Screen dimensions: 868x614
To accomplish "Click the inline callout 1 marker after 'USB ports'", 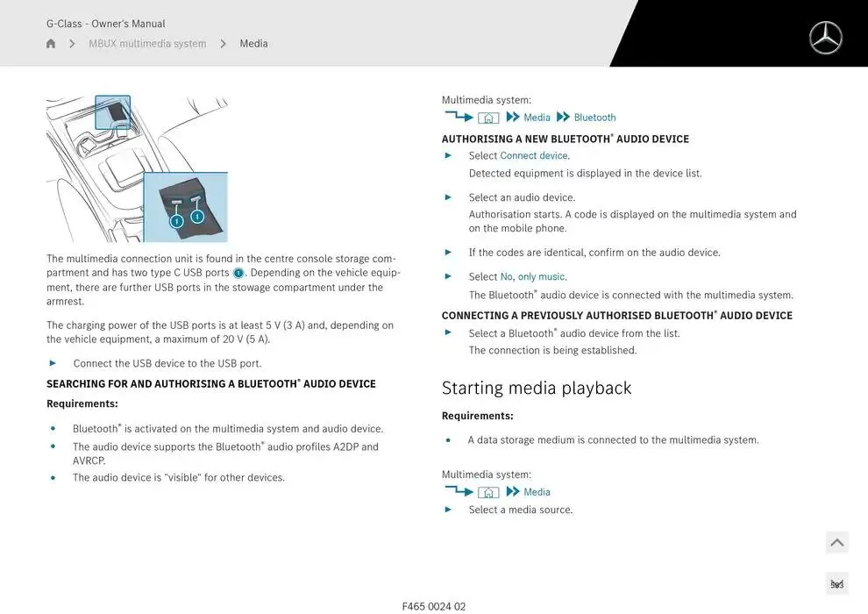I will pyautogui.click(x=238, y=273).
